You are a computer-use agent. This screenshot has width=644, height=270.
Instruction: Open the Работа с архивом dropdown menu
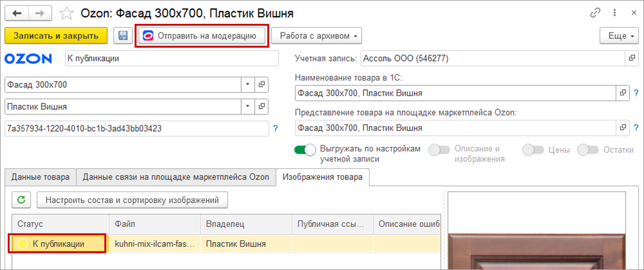click(x=317, y=36)
